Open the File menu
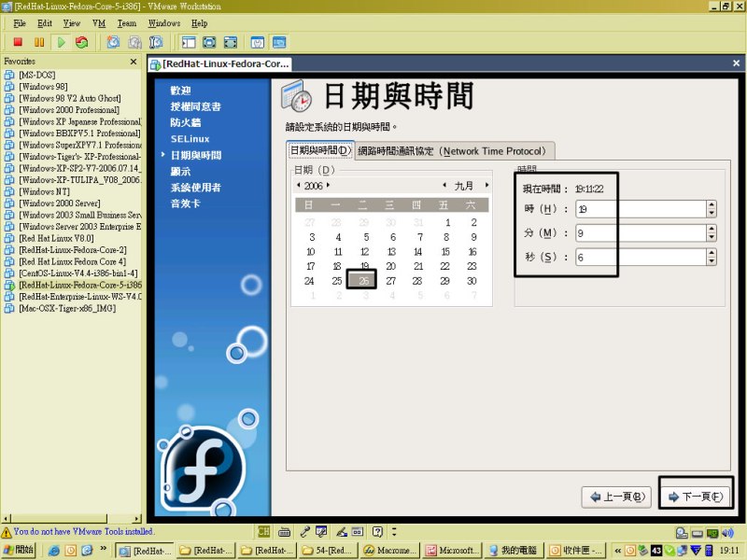The width and height of the screenshot is (747, 560). (x=20, y=23)
